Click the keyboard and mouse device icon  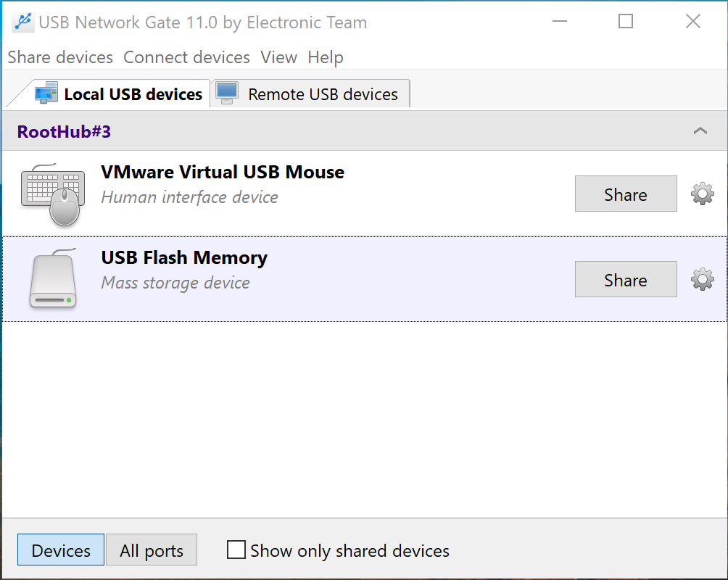(x=52, y=194)
